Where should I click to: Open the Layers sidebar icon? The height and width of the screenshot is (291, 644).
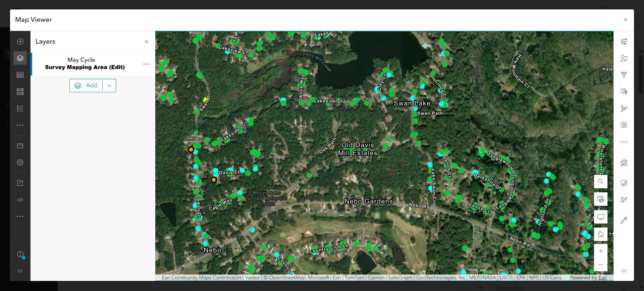pyautogui.click(x=20, y=58)
